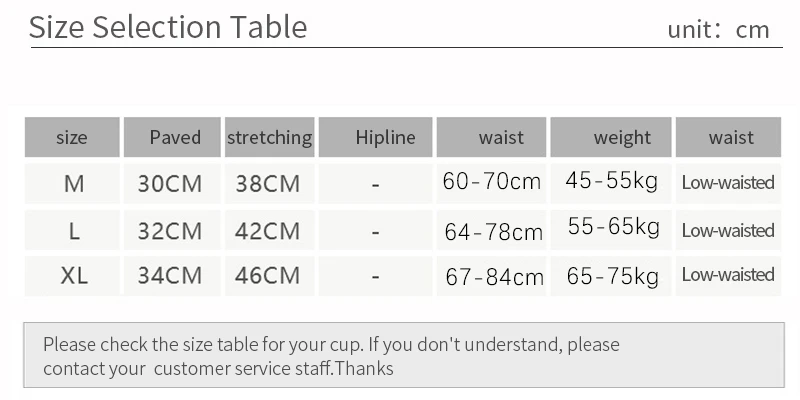Click the Size Selection Table title

(168, 27)
